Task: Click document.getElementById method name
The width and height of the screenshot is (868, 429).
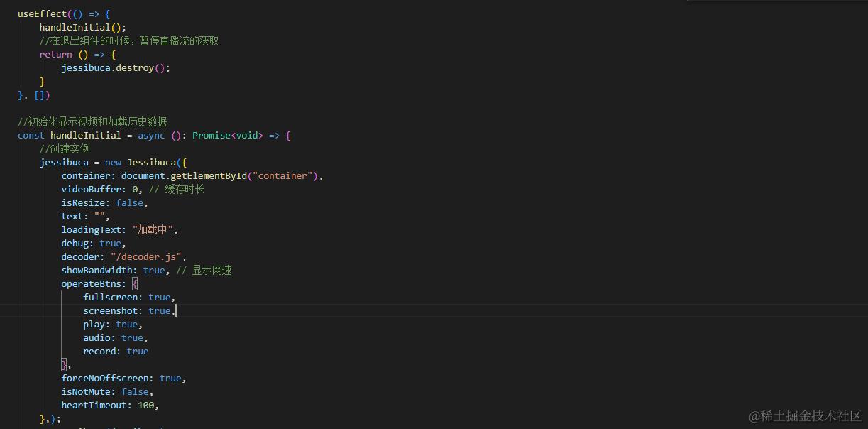Action: (208, 175)
